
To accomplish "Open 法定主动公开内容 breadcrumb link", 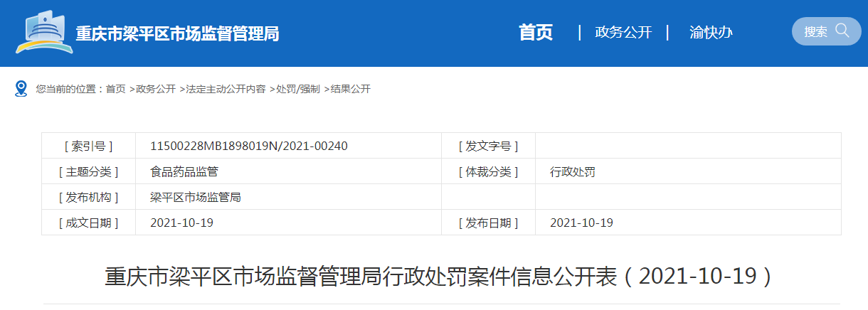I will 226,89.
